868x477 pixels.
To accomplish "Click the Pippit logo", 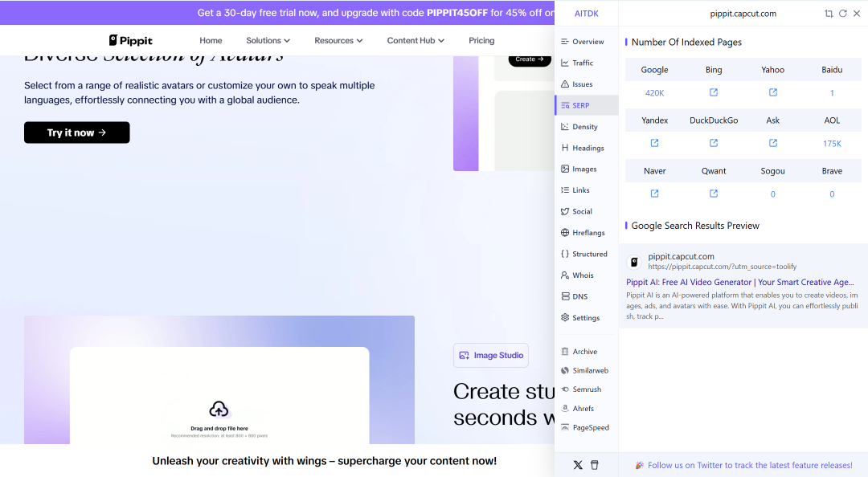I will [x=131, y=40].
